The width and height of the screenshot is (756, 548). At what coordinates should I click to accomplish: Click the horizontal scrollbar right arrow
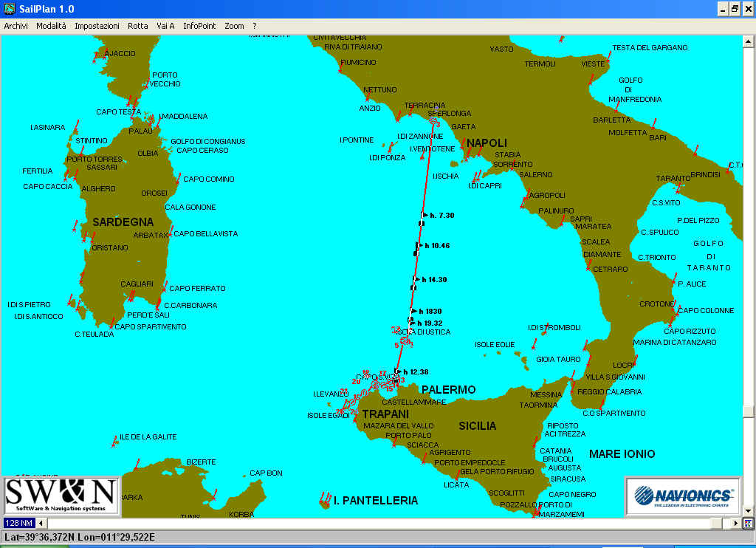736,524
